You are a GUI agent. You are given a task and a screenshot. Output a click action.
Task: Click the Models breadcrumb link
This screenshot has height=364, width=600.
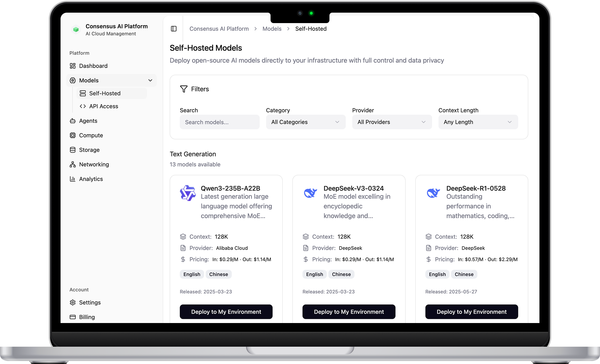pos(272,29)
